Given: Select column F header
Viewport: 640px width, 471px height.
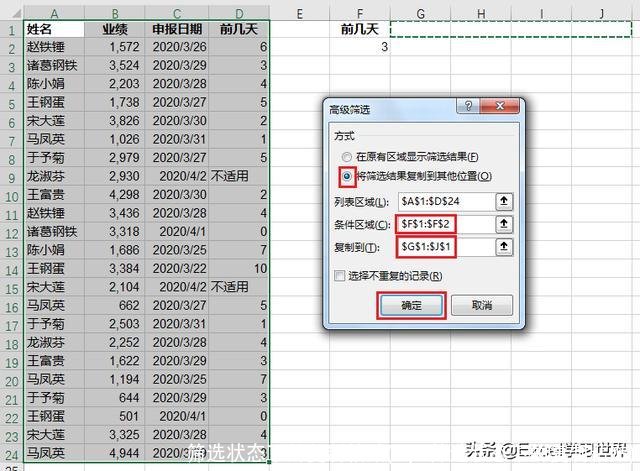Looking at the screenshot, I should click(360, 13).
